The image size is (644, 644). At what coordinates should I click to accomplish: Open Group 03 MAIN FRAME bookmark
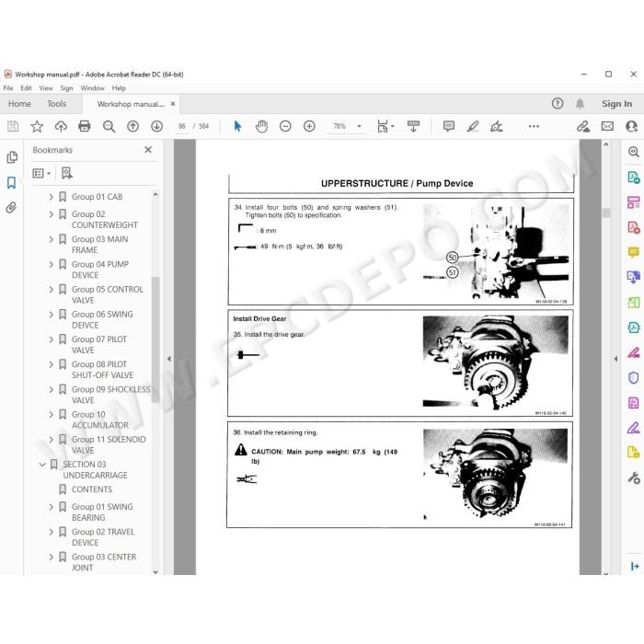99,245
